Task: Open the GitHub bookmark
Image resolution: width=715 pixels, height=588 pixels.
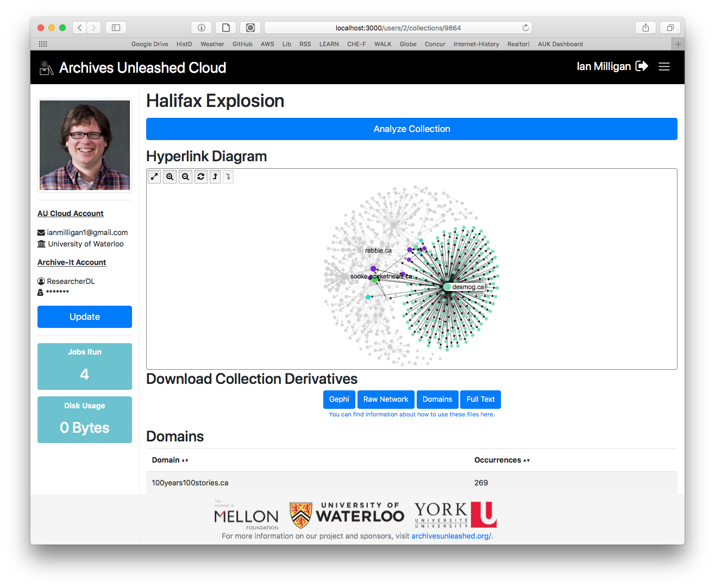Action: pyautogui.click(x=242, y=44)
